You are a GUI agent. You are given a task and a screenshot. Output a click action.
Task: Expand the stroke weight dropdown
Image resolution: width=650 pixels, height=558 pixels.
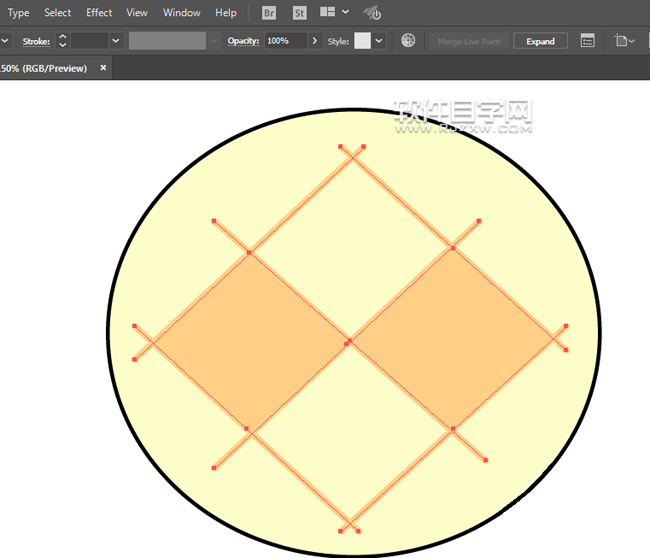[x=115, y=41]
